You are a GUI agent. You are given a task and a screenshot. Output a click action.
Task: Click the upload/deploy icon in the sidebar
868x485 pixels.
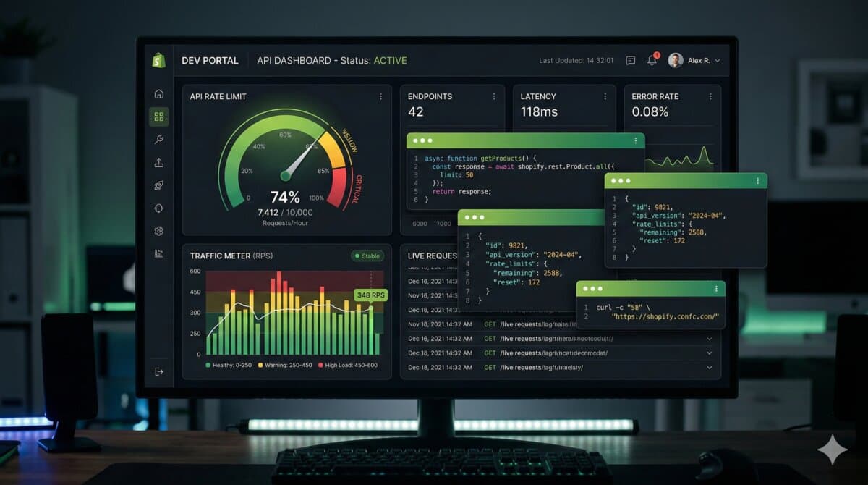point(160,162)
